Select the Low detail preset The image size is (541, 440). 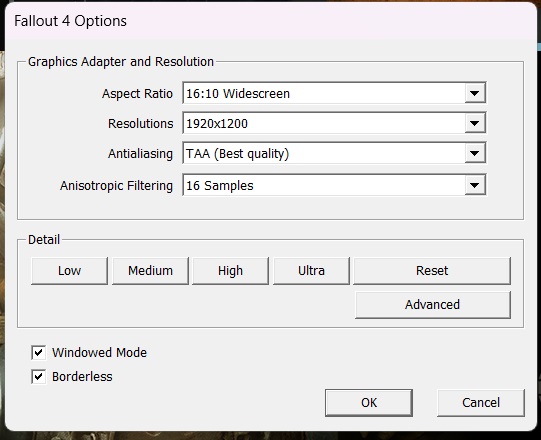69,271
